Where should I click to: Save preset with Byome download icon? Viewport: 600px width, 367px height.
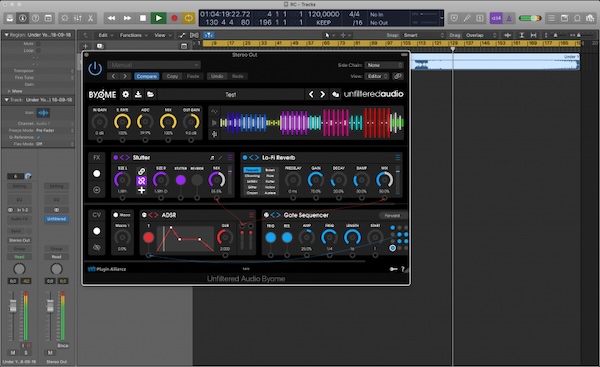click(x=138, y=94)
